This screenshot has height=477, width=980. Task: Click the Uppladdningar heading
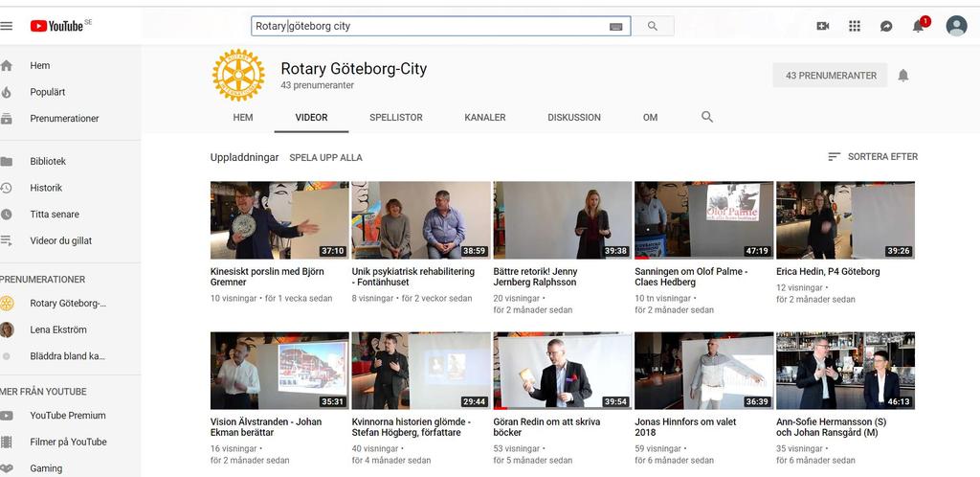(244, 157)
